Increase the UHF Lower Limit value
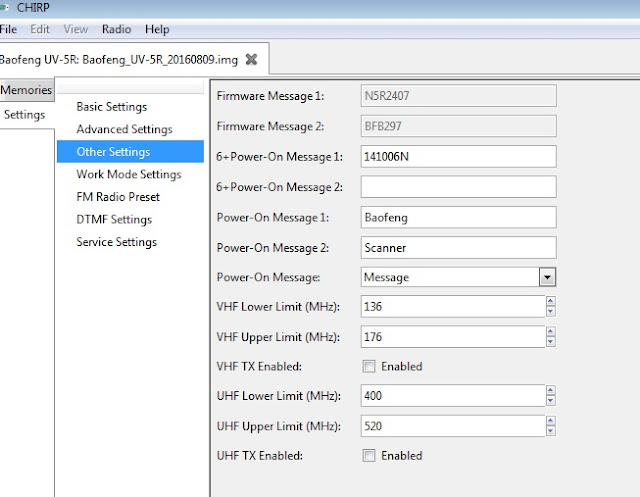Image resolution: width=640 pixels, height=497 pixels. tap(551, 390)
